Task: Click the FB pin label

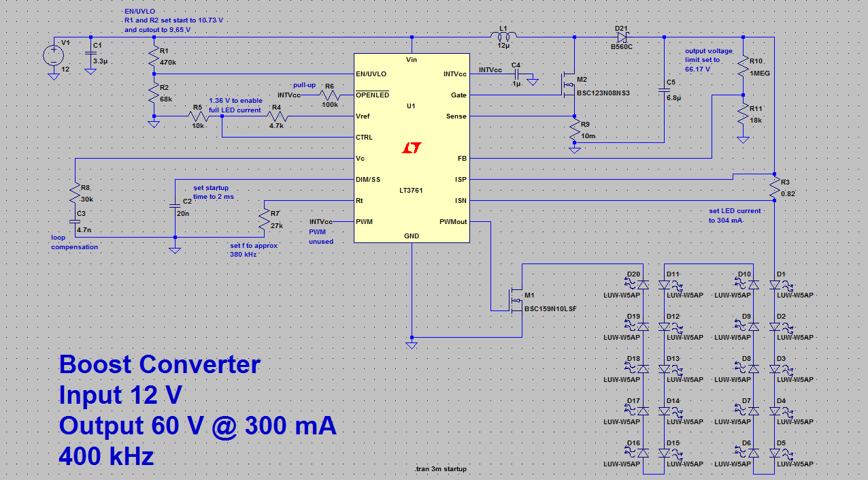Action: coord(462,159)
